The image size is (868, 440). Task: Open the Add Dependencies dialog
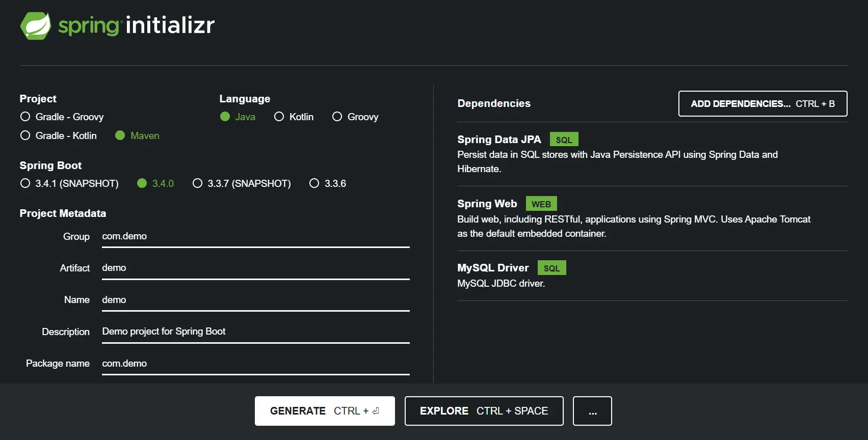point(762,104)
